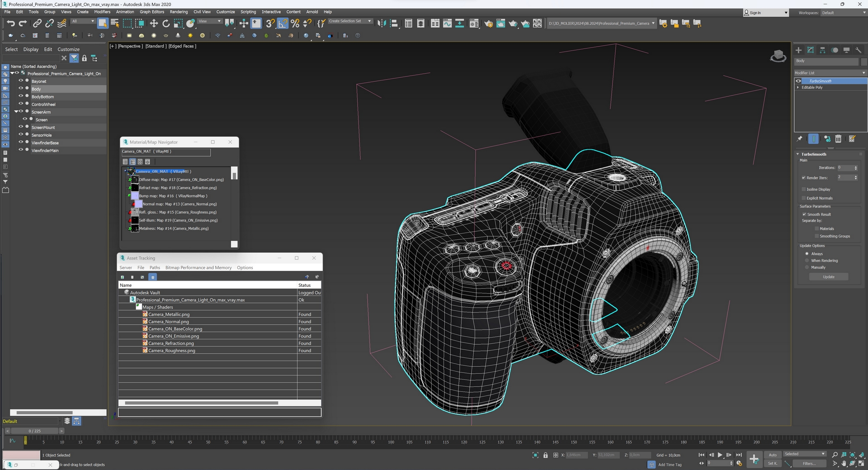
Task: Expand the Editable Poly stack entry
Action: pyautogui.click(x=798, y=87)
